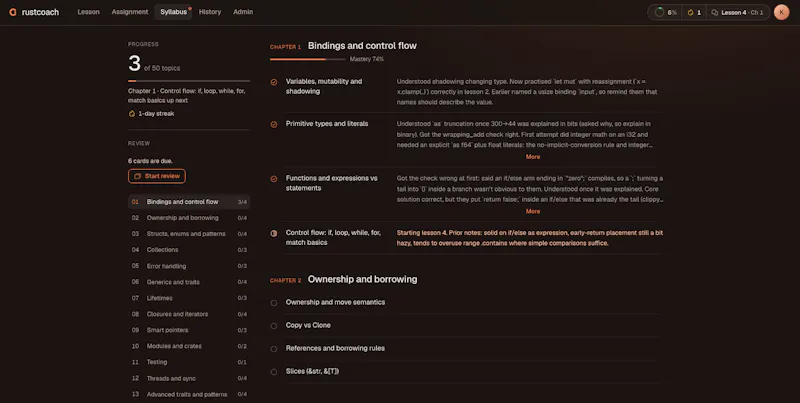This screenshot has height=403, width=800.
Task: Open topic Slices (&str, &[T])
Action: [x=312, y=371]
